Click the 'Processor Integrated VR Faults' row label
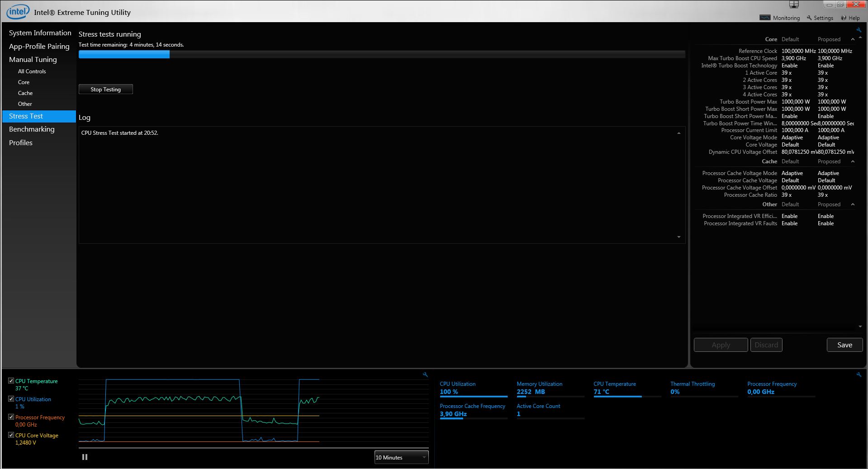 tap(740, 223)
